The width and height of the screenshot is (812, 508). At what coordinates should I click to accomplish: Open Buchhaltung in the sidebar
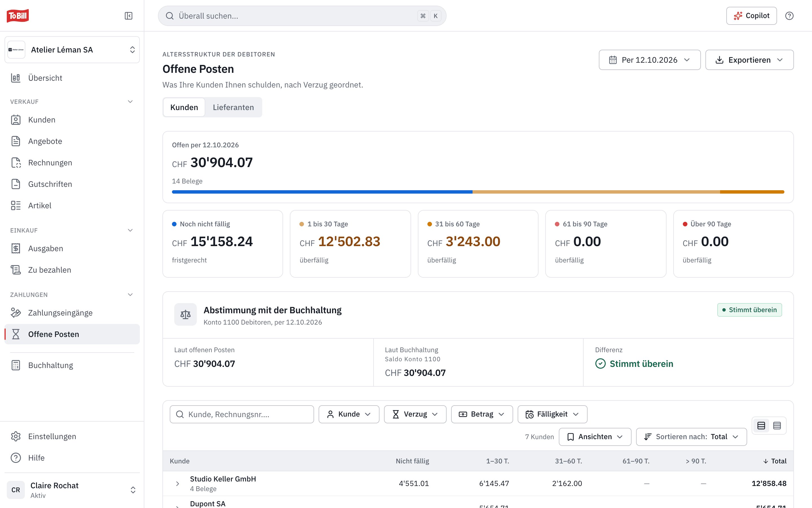click(x=72, y=365)
